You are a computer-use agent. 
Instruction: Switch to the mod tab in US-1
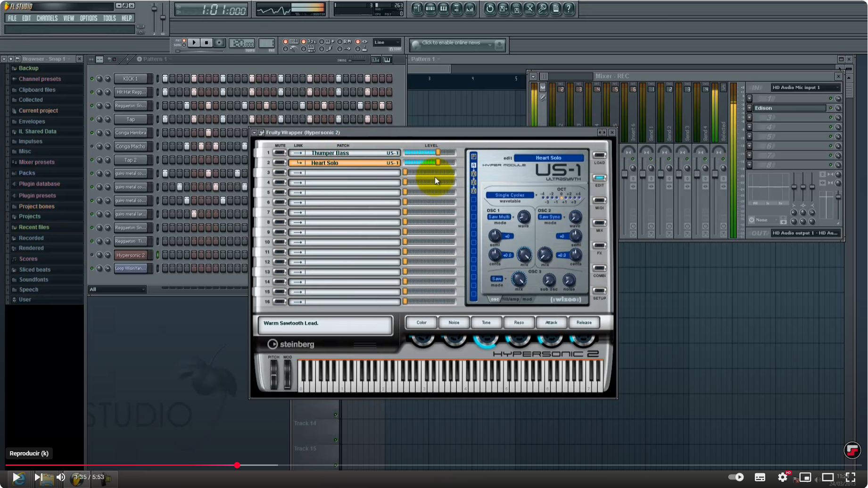point(527,299)
